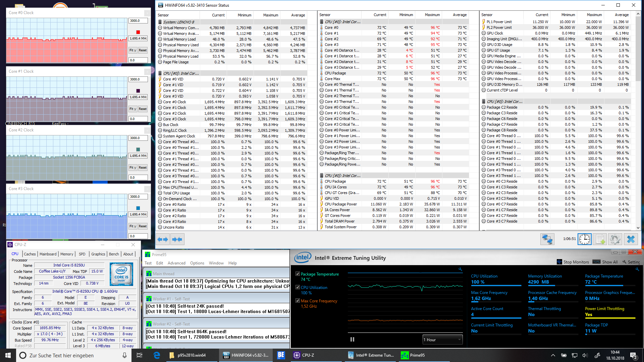Click the red Core #0 Clock color swatch
Screen dimensions: 644x362
click(x=138, y=32)
